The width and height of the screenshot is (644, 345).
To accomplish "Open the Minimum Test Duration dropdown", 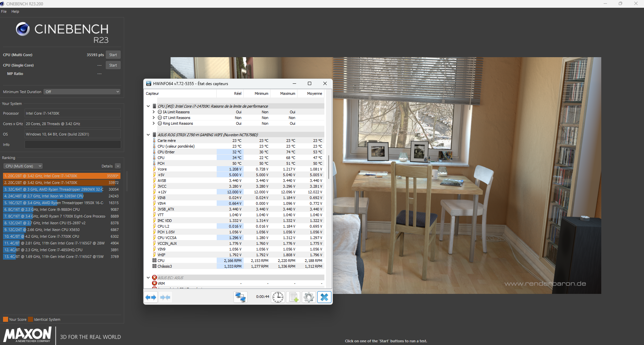I will click(x=82, y=92).
